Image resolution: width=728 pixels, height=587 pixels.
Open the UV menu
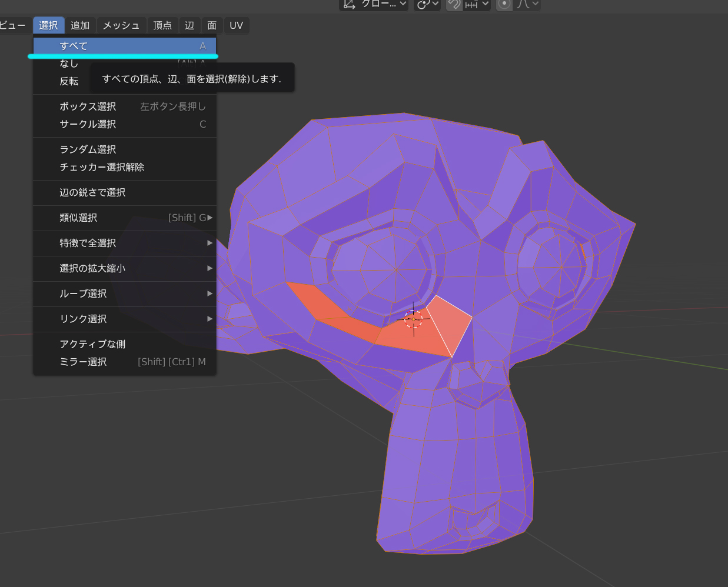pyautogui.click(x=236, y=25)
